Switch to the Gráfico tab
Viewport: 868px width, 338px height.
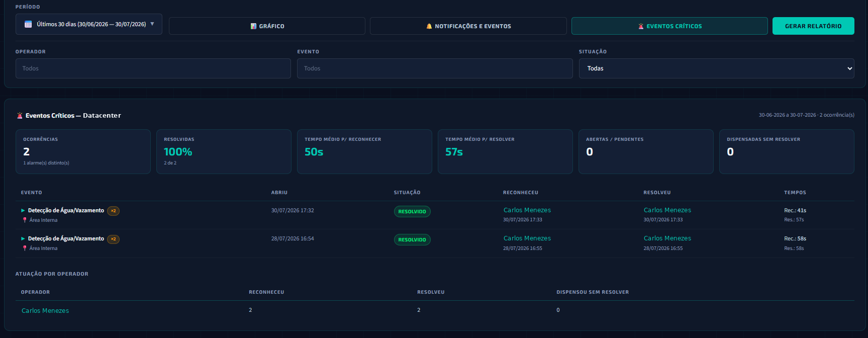pyautogui.click(x=267, y=26)
